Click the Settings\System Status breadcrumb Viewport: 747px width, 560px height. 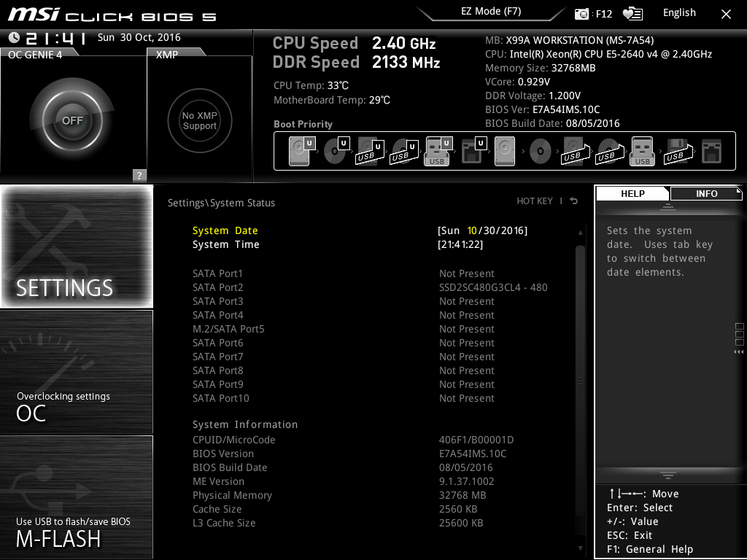pos(221,203)
